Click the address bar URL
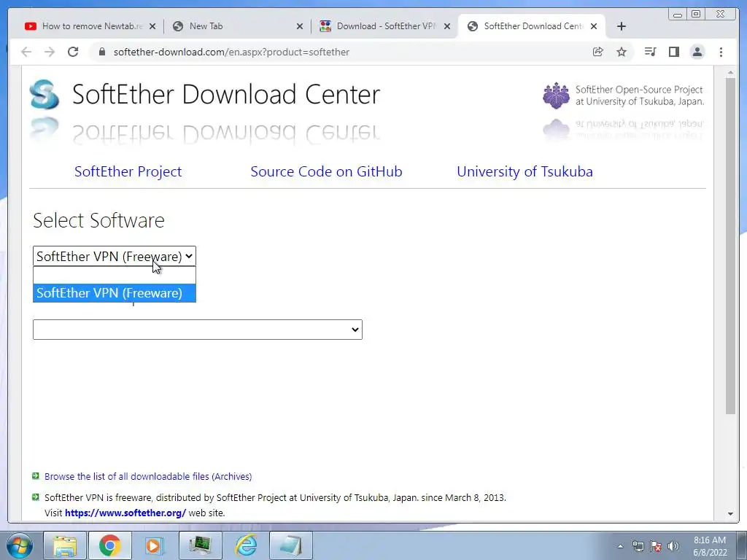Viewport: 747px width, 560px height. 231,52
